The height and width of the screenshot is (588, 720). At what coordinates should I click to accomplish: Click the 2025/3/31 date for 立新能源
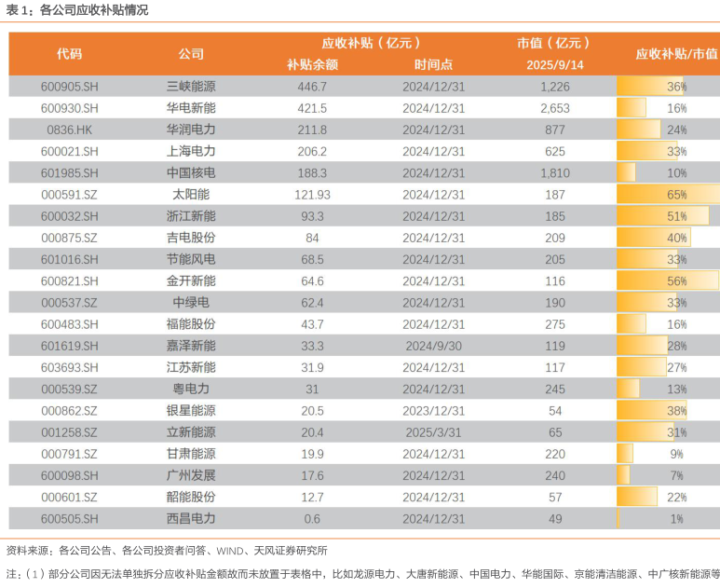433,432
